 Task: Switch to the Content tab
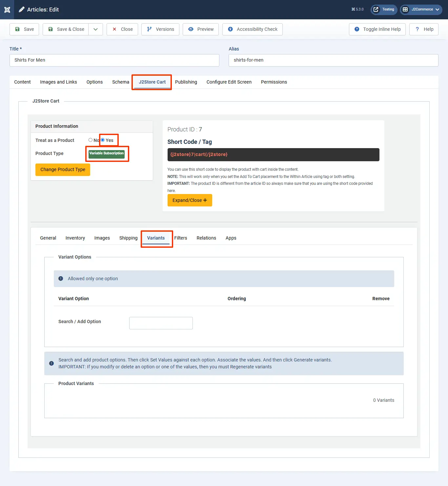tap(22, 82)
